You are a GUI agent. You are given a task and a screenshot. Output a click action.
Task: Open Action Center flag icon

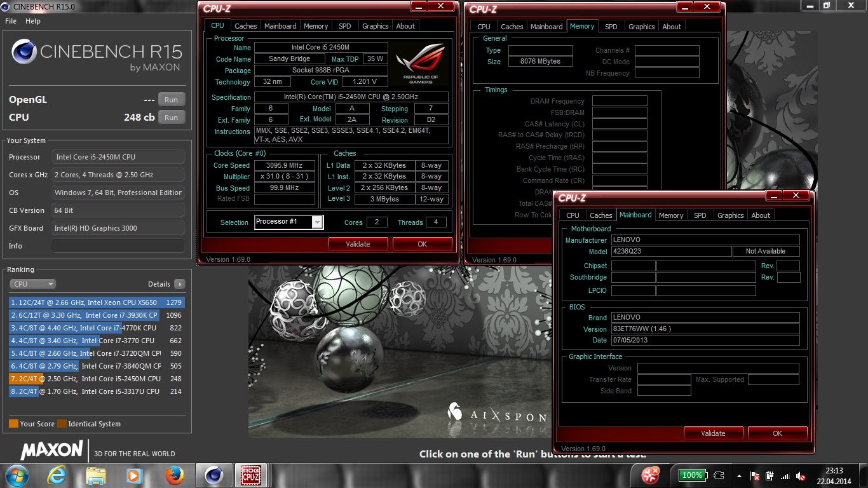(x=756, y=475)
